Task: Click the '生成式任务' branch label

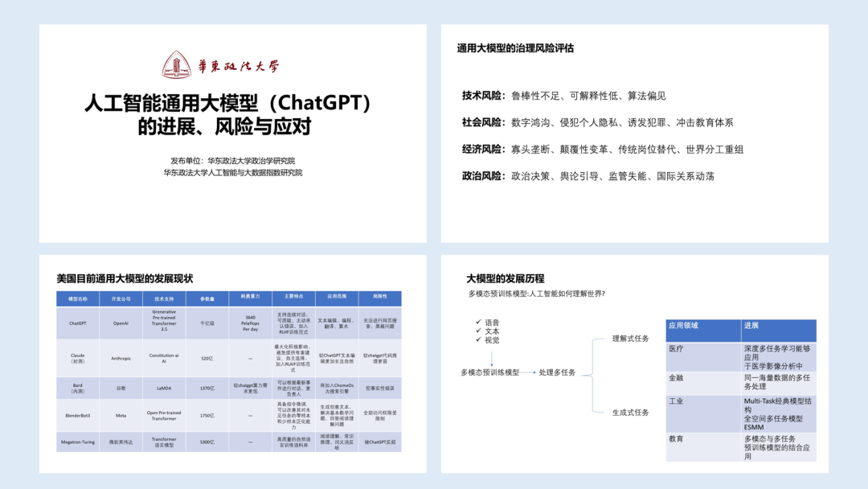Action: [631, 413]
